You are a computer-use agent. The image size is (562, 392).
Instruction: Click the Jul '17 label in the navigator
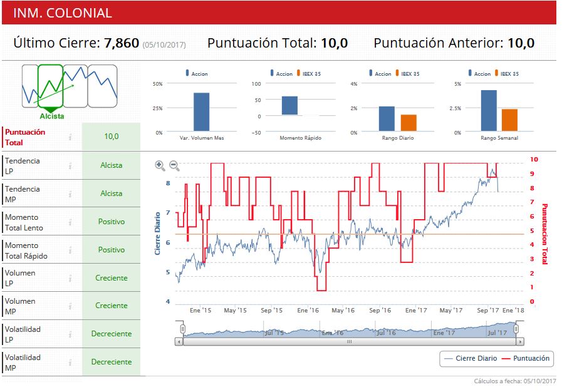point(497,333)
